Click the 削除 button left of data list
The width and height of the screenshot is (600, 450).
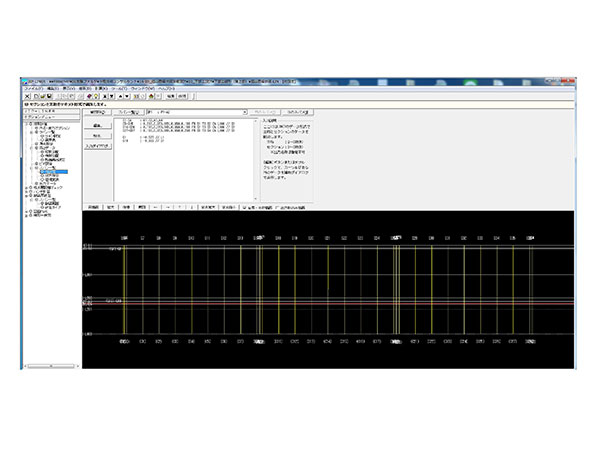(97, 137)
